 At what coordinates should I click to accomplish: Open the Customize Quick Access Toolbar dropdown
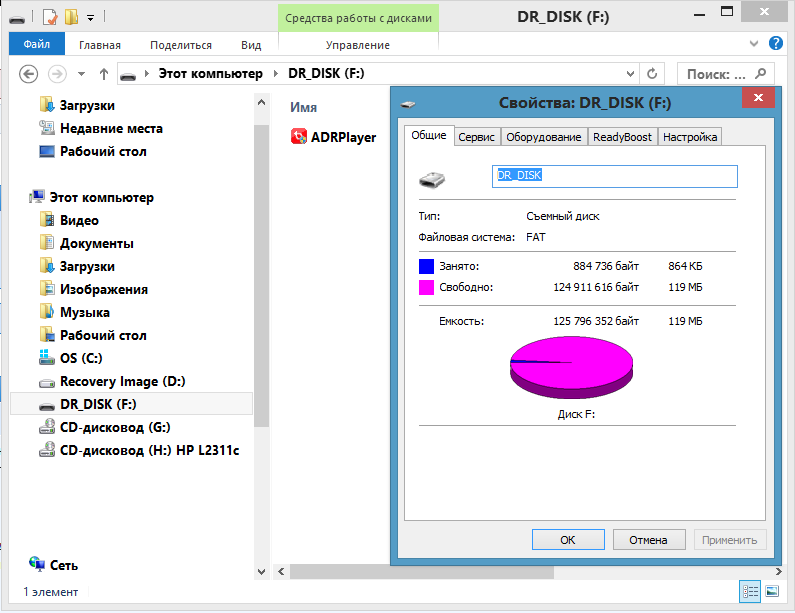point(90,18)
